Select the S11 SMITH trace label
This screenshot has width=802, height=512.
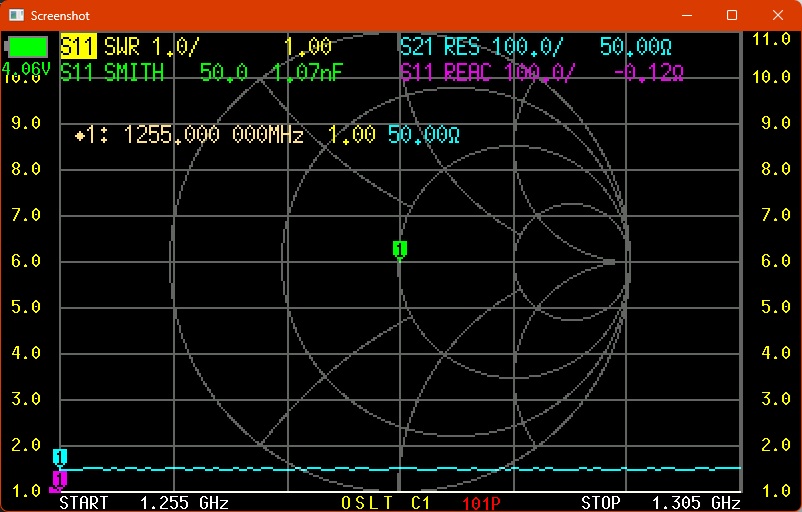click(111, 72)
